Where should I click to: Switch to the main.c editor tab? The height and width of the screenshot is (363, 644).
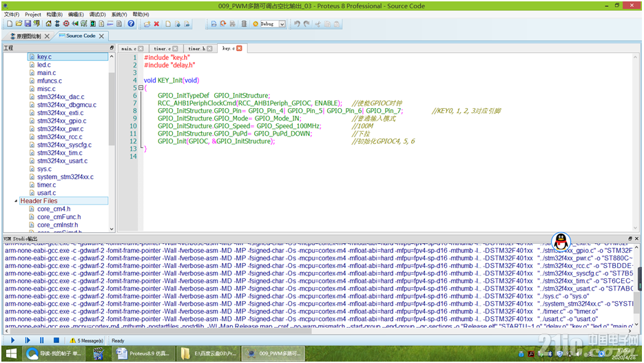pyautogui.click(x=129, y=48)
